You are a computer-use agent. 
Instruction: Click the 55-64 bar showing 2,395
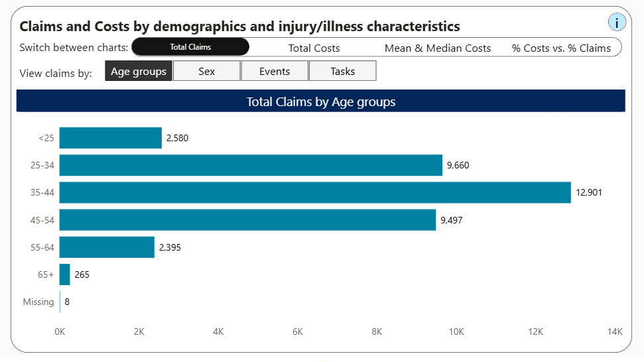[107, 247]
